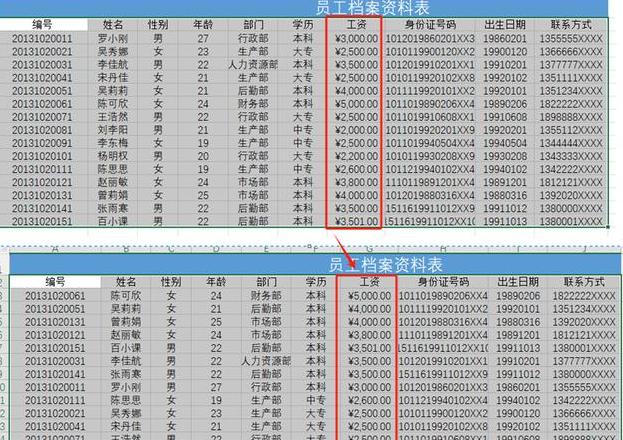Select 学历 header in lower table
Image resolution: width=623 pixels, height=440 pixels.
pos(315,282)
